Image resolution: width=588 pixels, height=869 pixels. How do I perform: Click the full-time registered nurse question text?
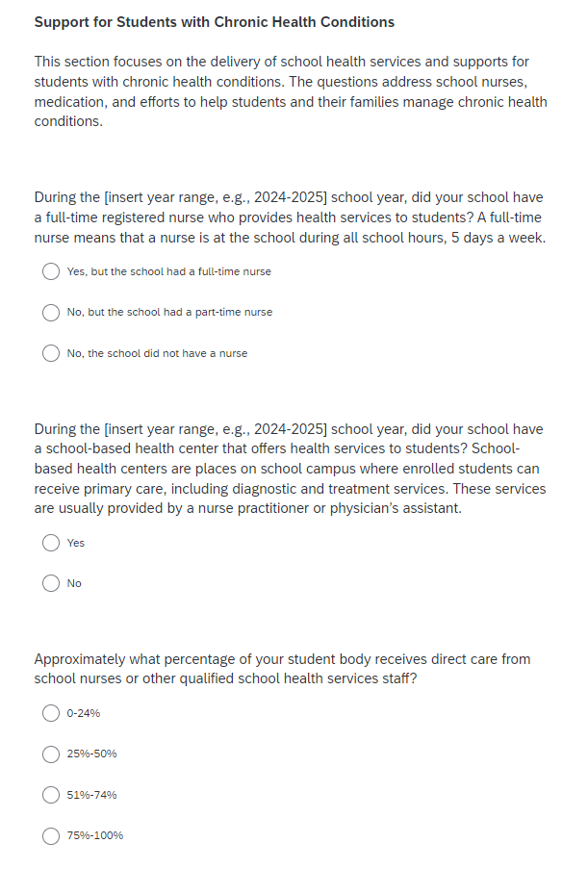click(290, 217)
